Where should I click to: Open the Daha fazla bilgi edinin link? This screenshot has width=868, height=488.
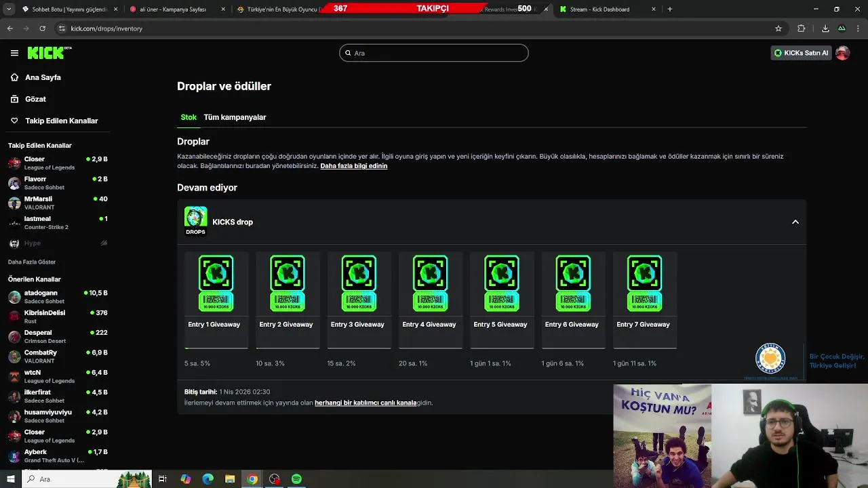point(354,166)
